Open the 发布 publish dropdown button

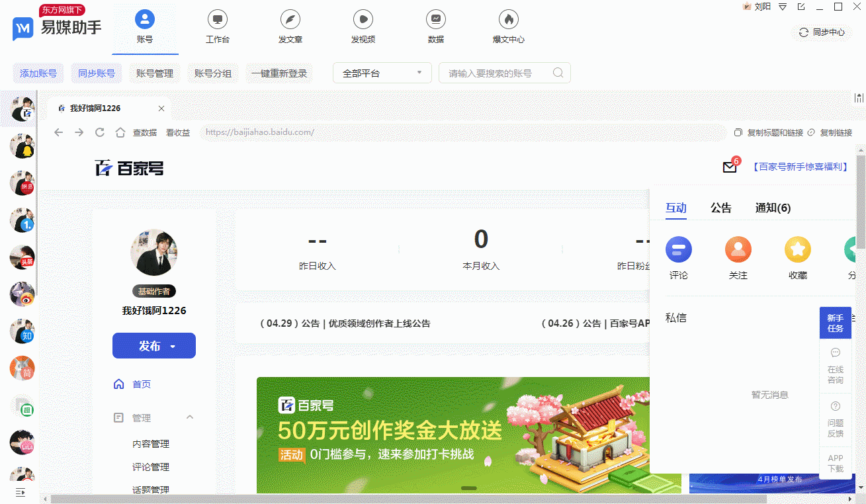tap(154, 346)
